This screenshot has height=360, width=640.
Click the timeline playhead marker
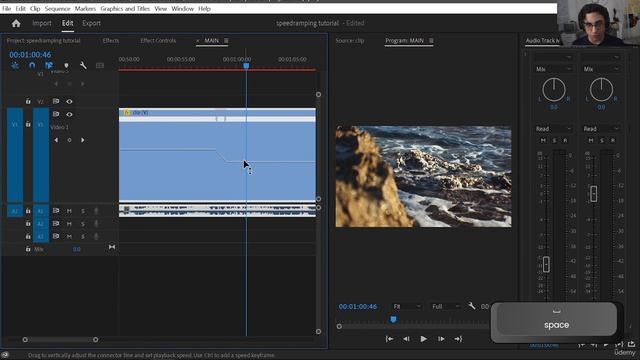coord(246,66)
